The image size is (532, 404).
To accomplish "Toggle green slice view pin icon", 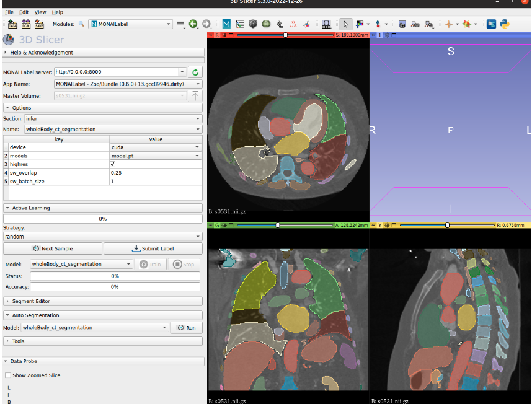I will click(x=211, y=225).
